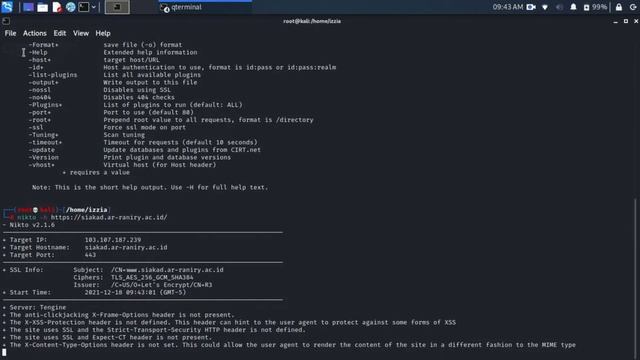Click the '-Tuning+' option text

click(x=43, y=135)
